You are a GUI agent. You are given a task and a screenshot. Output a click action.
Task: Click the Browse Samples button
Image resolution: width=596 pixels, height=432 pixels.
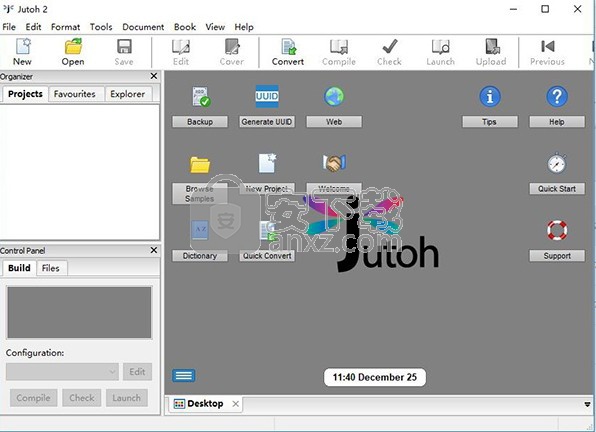click(x=200, y=194)
